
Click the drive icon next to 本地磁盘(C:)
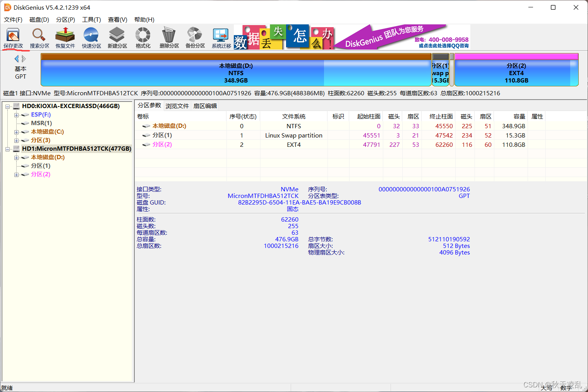click(x=26, y=132)
